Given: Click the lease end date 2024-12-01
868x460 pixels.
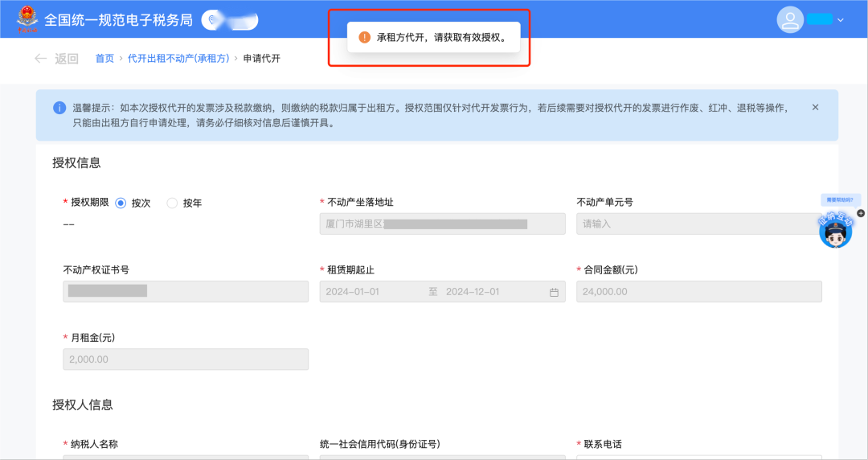Looking at the screenshot, I should 473,291.
